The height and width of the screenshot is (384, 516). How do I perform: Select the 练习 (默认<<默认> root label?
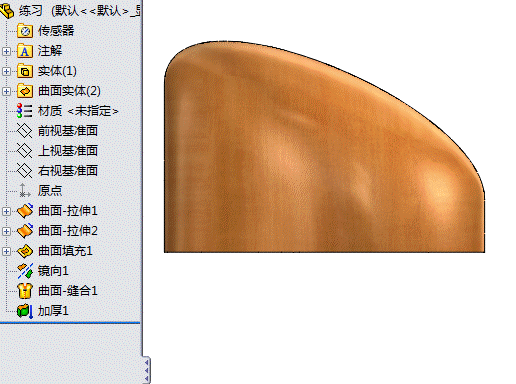pyautogui.click(x=80, y=11)
